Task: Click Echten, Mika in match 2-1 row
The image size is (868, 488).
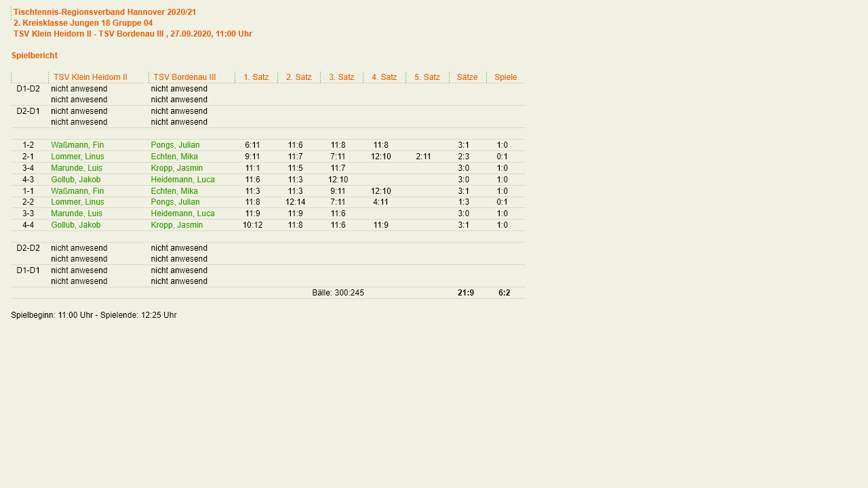Action: 174,157
